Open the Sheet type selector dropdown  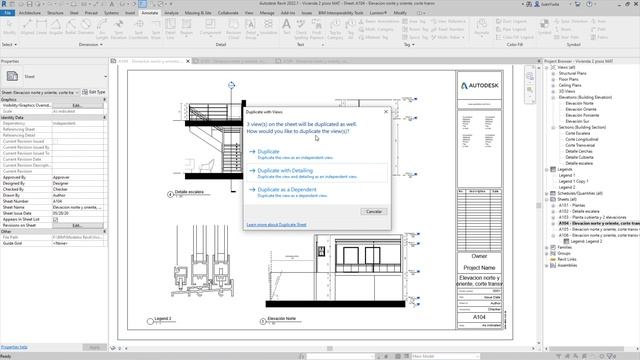pos(105,76)
